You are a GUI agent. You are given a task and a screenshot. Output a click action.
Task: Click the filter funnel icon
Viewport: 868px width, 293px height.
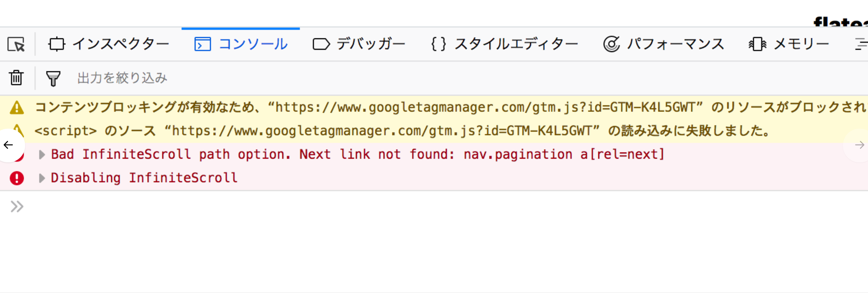(x=53, y=78)
